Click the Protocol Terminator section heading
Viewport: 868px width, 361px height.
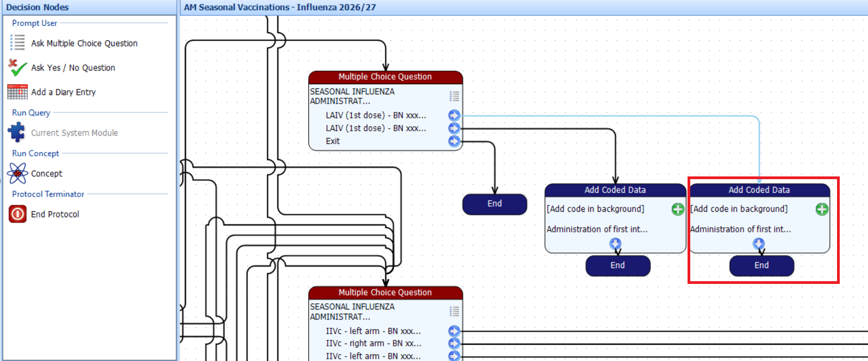pyautogui.click(x=48, y=194)
